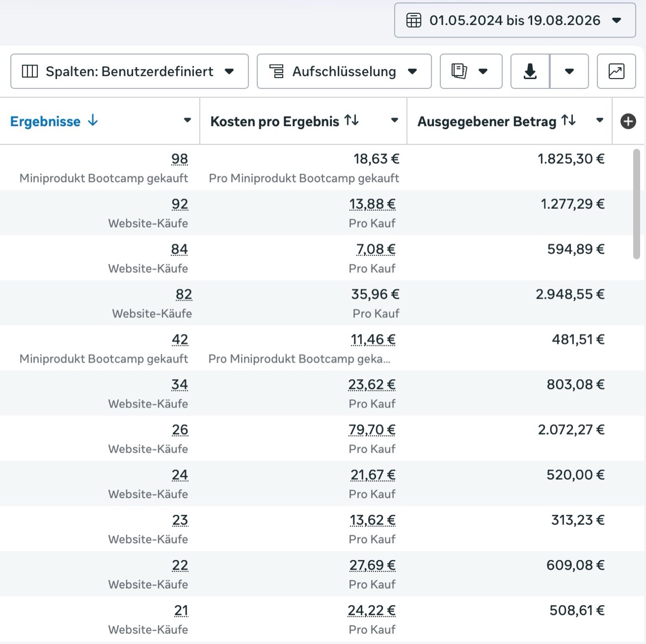Select the 2.072,27 € amount cell
Viewport: 646px width, 644px height.
pyautogui.click(x=571, y=430)
